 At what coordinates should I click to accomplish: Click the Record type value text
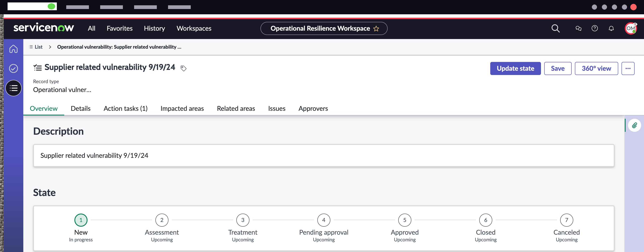pyautogui.click(x=62, y=90)
